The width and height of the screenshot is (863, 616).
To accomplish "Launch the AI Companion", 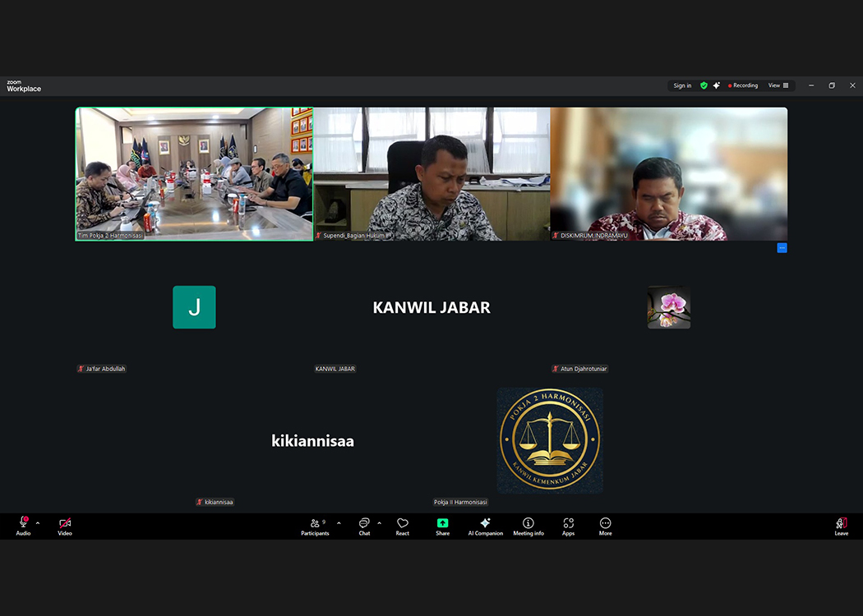I will coord(485,526).
